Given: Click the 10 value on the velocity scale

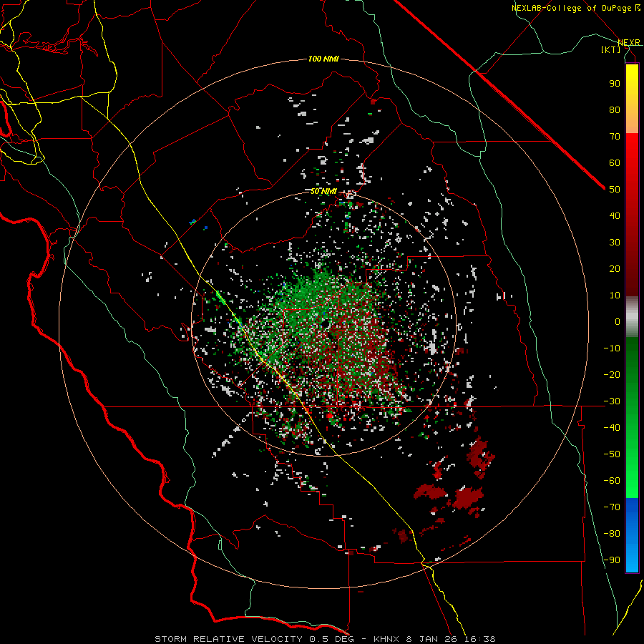Looking at the screenshot, I should (615, 296).
